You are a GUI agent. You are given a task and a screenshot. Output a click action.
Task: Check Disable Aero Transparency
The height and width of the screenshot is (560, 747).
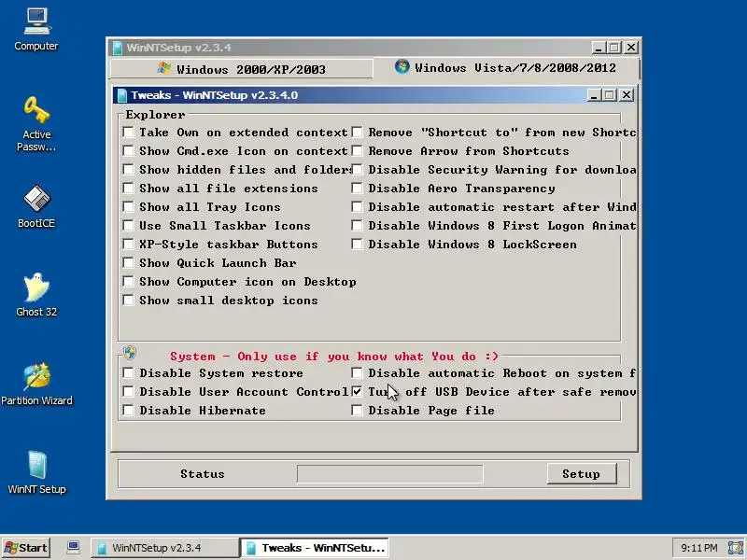357,189
